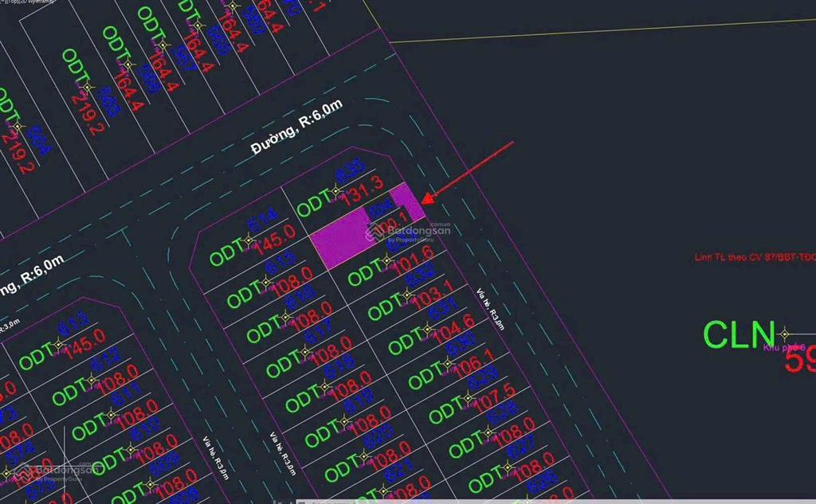Click the node marker of plot 614
The height and width of the screenshot is (504, 816).
coord(249,240)
